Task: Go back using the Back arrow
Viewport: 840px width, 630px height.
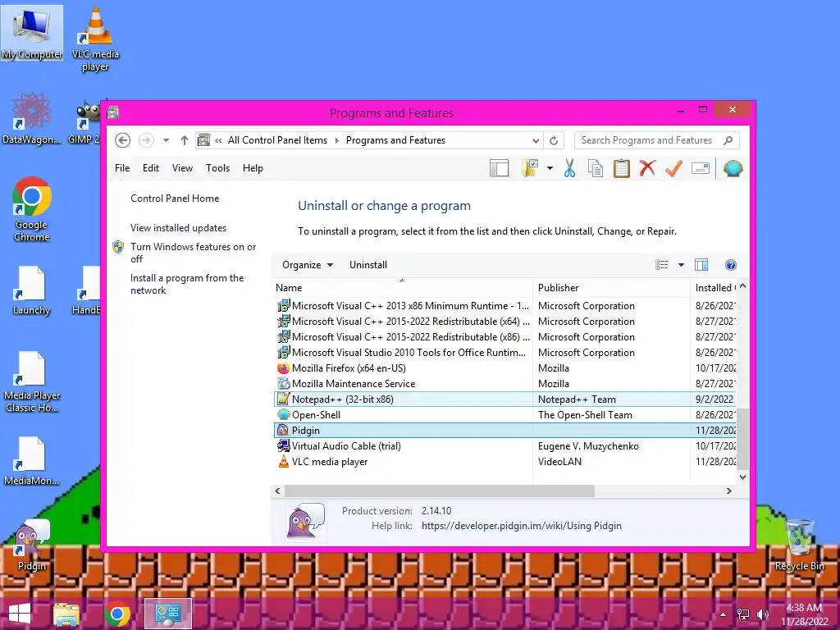Action: click(x=123, y=140)
